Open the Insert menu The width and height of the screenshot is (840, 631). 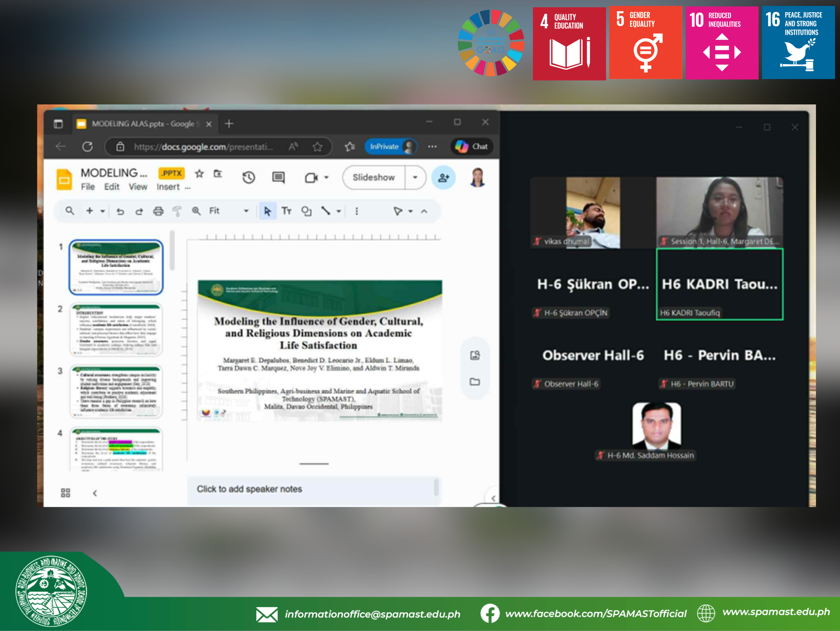pyautogui.click(x=168, y=186)
